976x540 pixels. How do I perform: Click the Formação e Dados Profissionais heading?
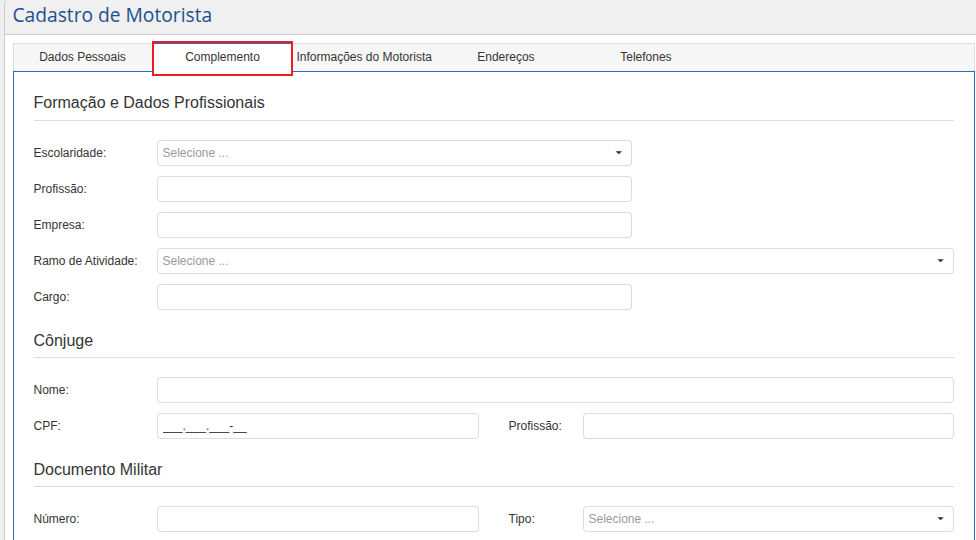click(149, 102)
